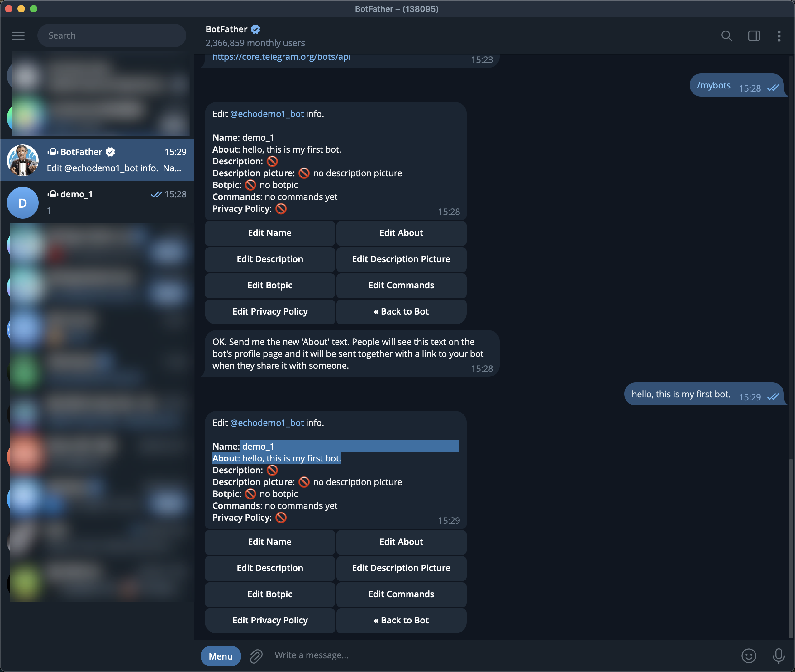Click '« Back to Bot' under the 15:28 message

click(x=401, y=312)
